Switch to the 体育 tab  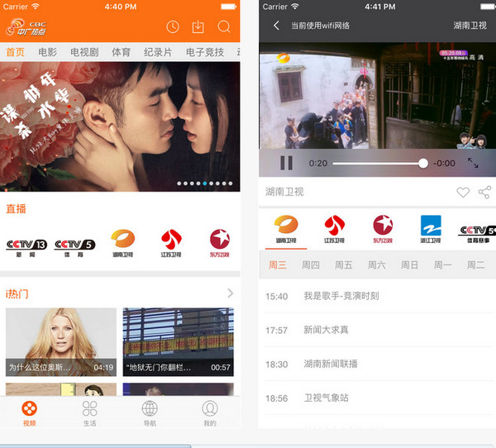coord(122,52)
